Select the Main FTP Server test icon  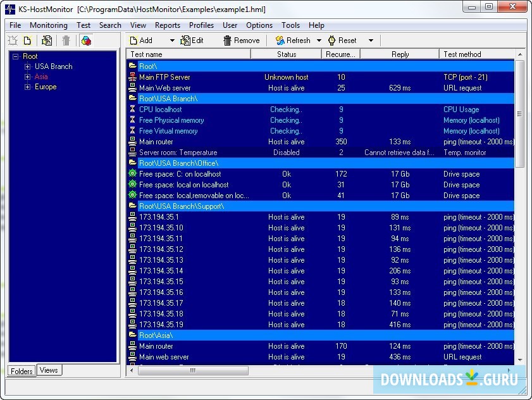tap(132, 77)
